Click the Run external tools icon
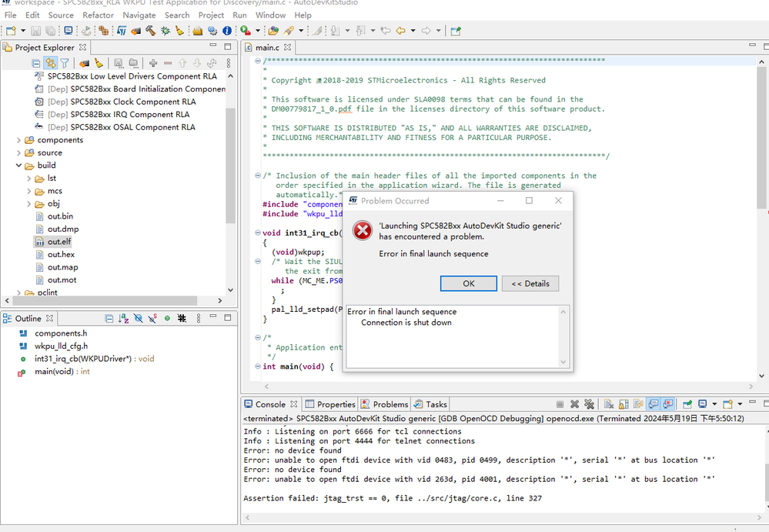Image resolution: width=769 pixels, height=532 pixels. [246, 31]
